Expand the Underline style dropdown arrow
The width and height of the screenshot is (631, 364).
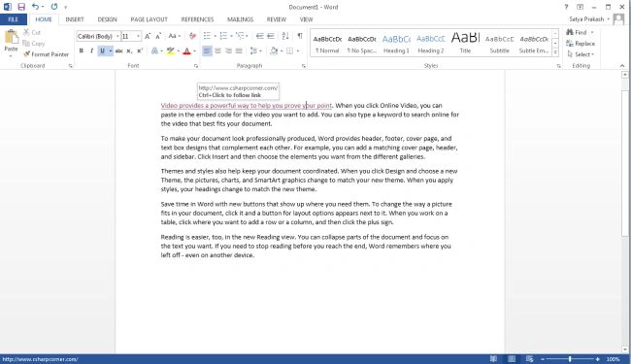[111, 50]
